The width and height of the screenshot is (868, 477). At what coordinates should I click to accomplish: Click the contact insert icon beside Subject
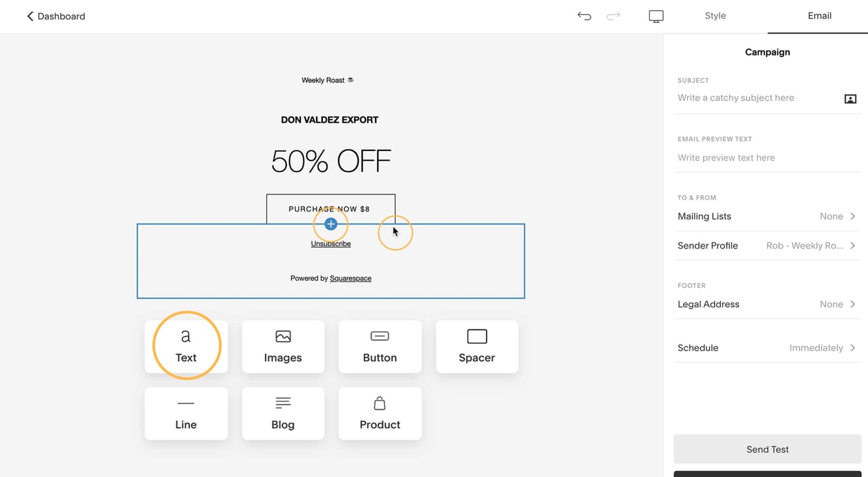[x=850, y=98]
